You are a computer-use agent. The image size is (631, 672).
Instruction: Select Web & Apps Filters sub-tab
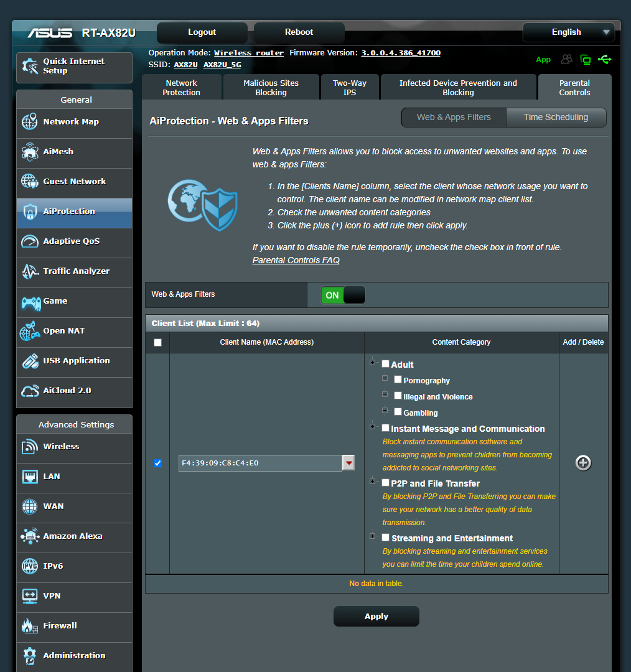[454, 118]
